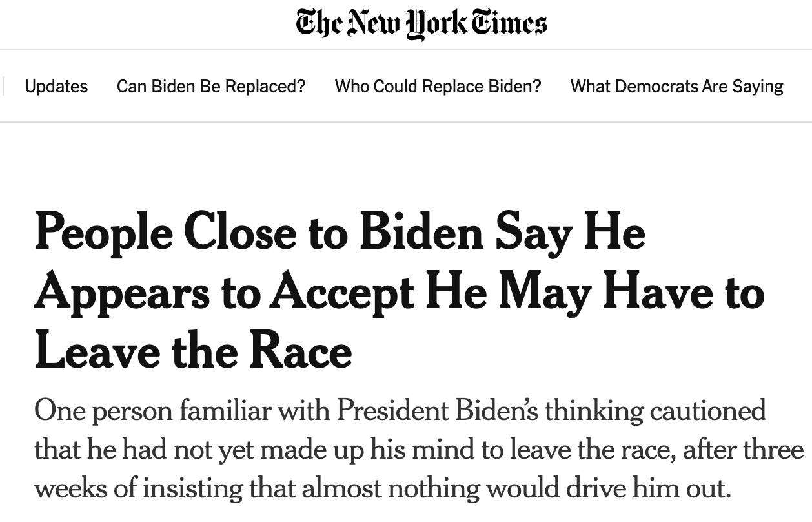This screenshot has width=812, height=522.
Task: Click the word "Appears" in the headline
Action: tap(122, 291)
